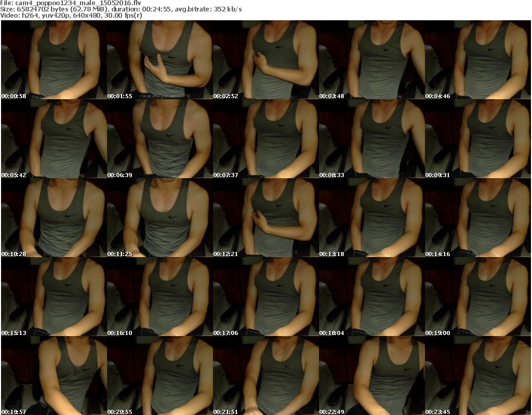
Task: Pick the frame timestamped 00:10:28
Action: pos(54,218)
